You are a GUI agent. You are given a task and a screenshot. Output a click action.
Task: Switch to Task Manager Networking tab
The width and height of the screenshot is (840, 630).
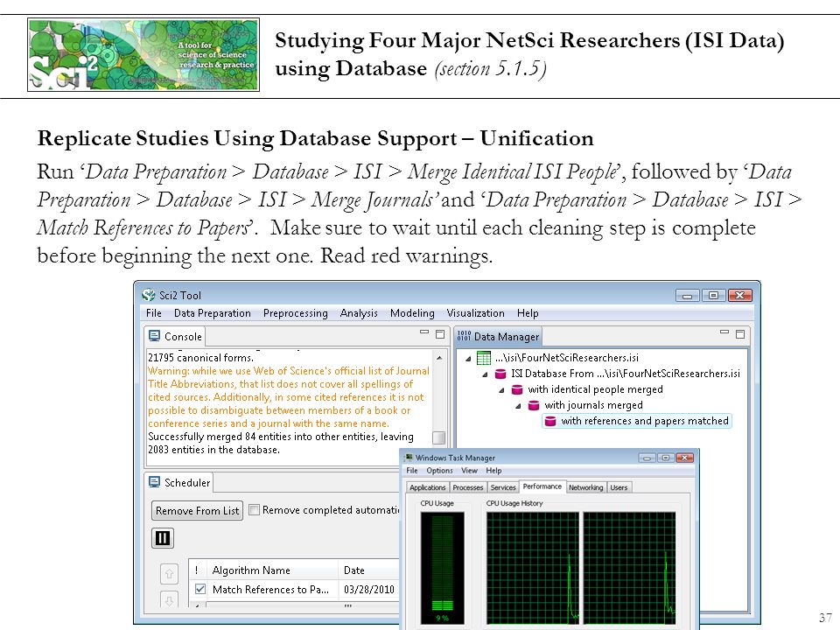[x=585, y=487]
